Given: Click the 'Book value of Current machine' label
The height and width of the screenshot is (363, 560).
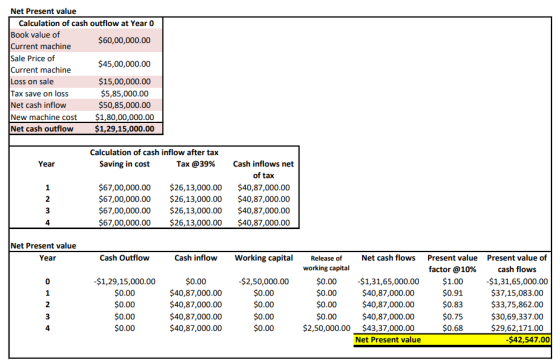Looking at the screenshot, I should (x=41, y=40).
